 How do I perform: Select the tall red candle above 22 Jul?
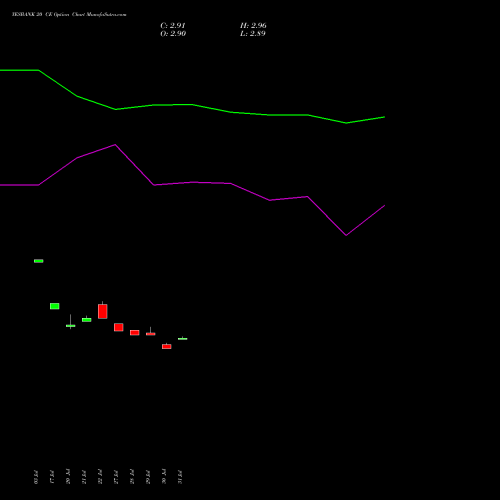103,311
